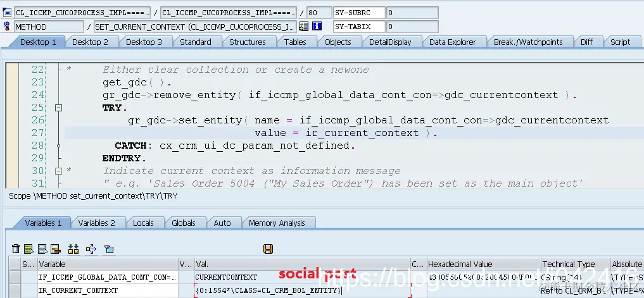Open the Structures tab

point(247,42)
